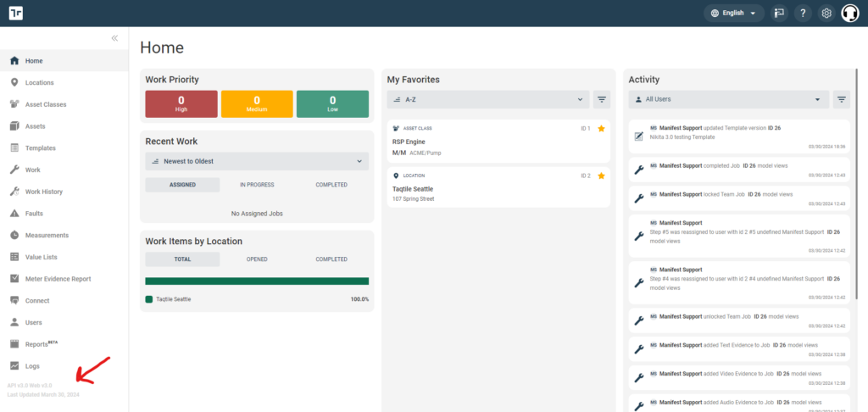Open Step #4 reassigned activity entry
The width and height of the screenshot is (868, 412).
[739, 282]
